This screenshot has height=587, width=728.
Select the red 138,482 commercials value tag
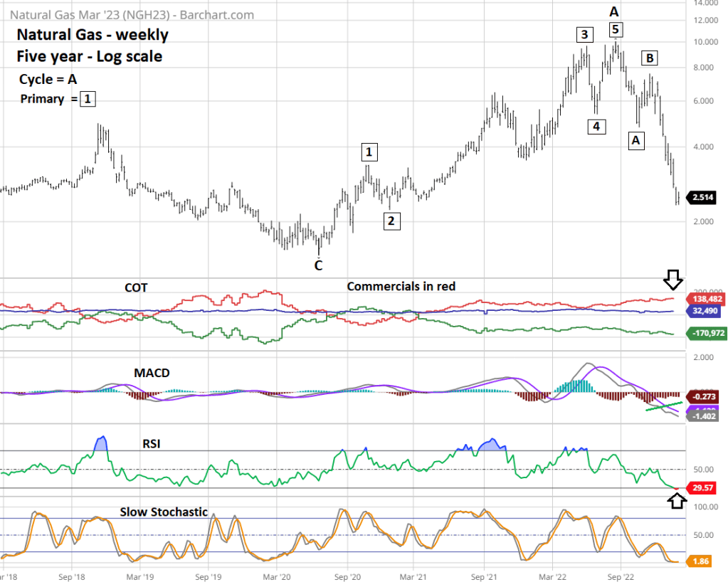click(704, 301)
